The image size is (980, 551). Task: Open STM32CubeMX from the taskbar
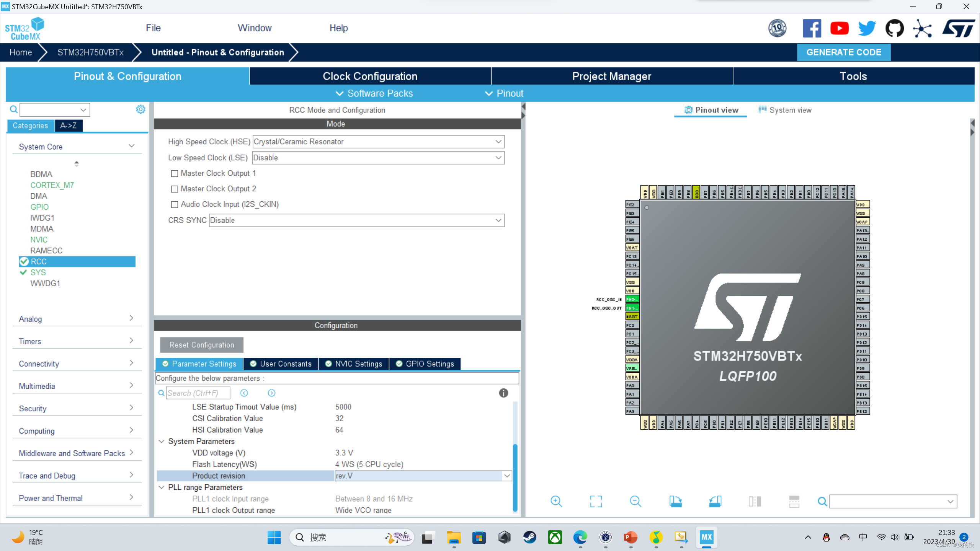(x=706, y=537)
